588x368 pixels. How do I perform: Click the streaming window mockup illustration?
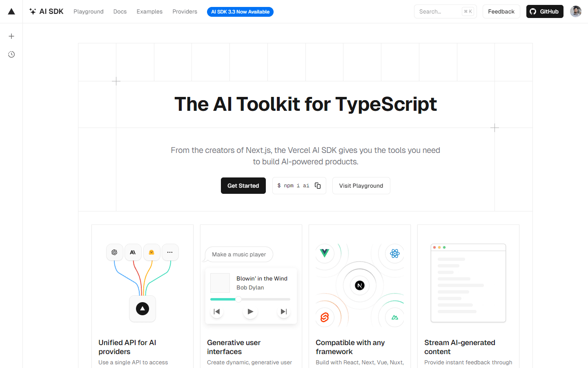(468, 283)
